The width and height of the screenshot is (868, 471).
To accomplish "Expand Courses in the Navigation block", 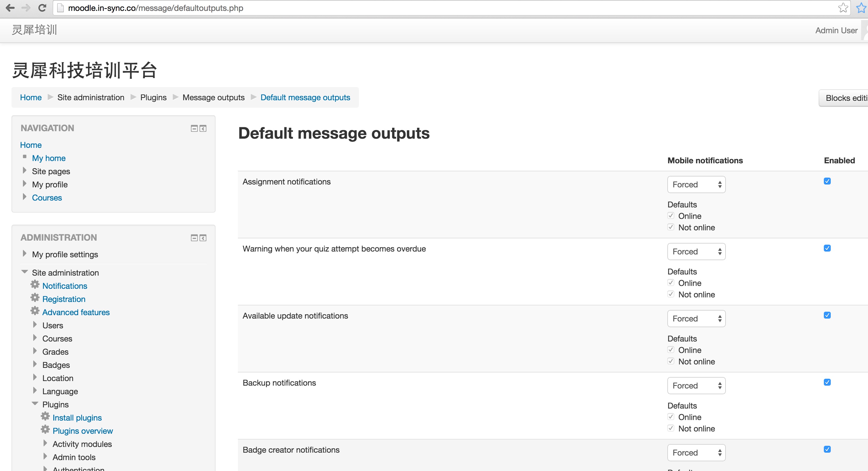I will point(24,197).
